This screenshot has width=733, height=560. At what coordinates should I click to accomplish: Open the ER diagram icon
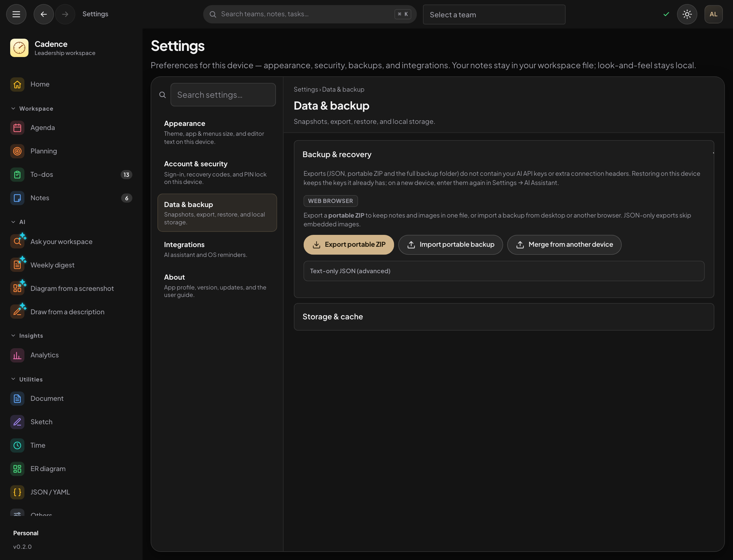pos(17,469)
